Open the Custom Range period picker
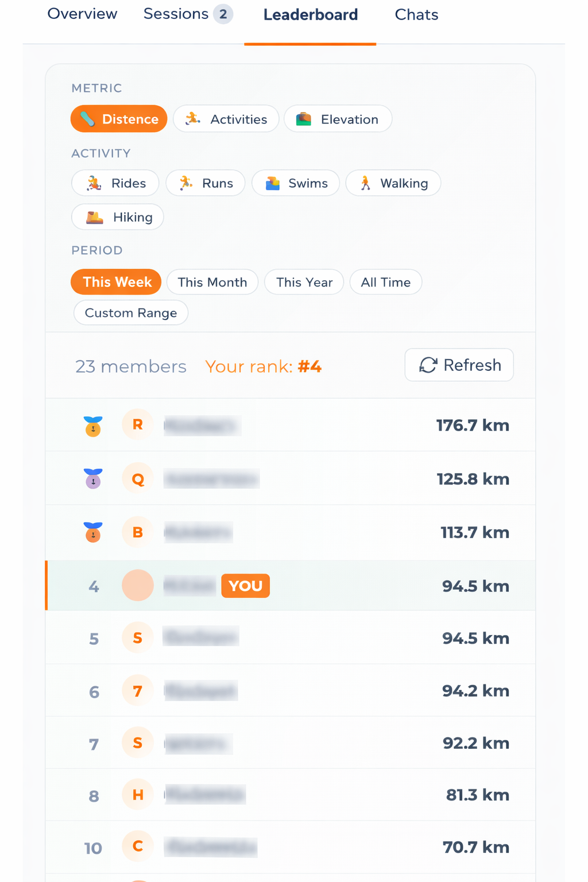588x882 pixels. (x=131, y=313)
